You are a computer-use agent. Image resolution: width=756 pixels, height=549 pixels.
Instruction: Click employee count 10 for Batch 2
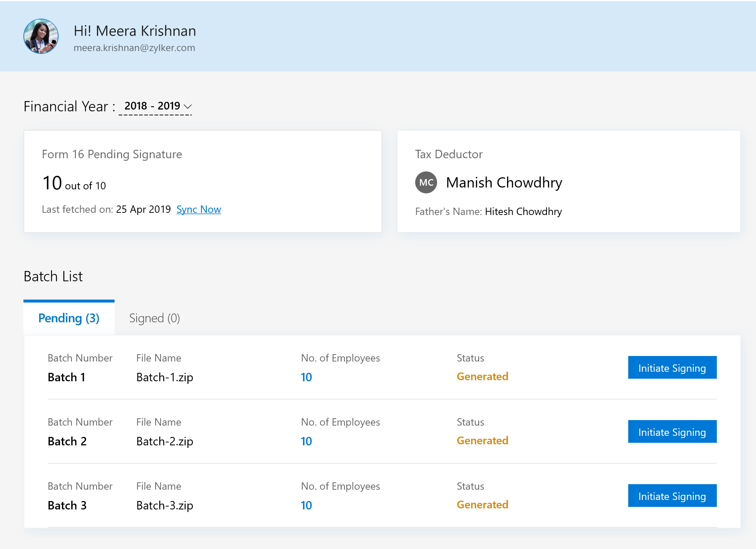[x=306, y=441]
